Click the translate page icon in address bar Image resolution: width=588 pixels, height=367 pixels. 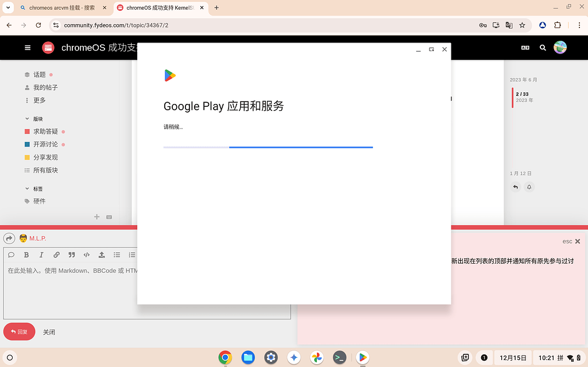(x=509, y=25)
